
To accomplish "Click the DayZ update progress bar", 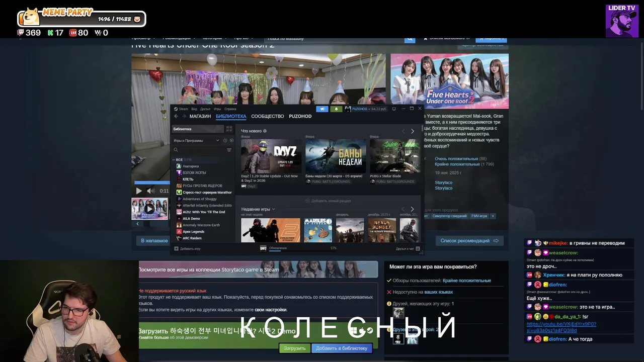I will pos(302,250).
